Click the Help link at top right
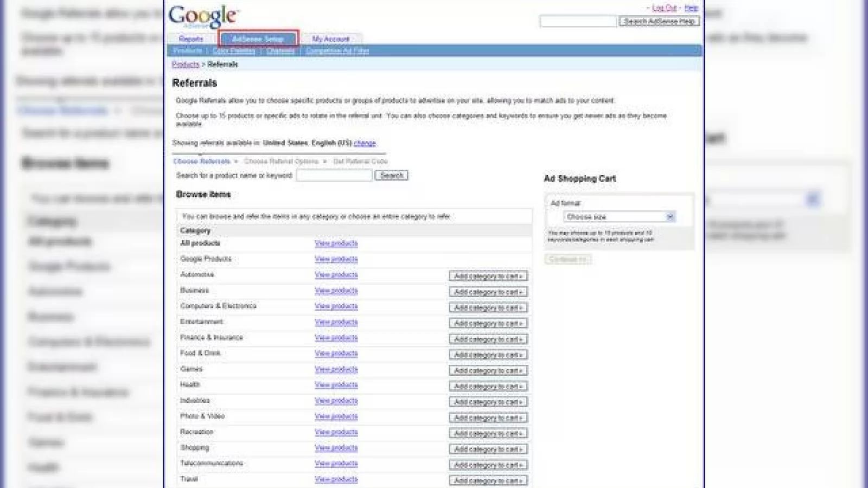The image size is (868, 488). point(691,8)
